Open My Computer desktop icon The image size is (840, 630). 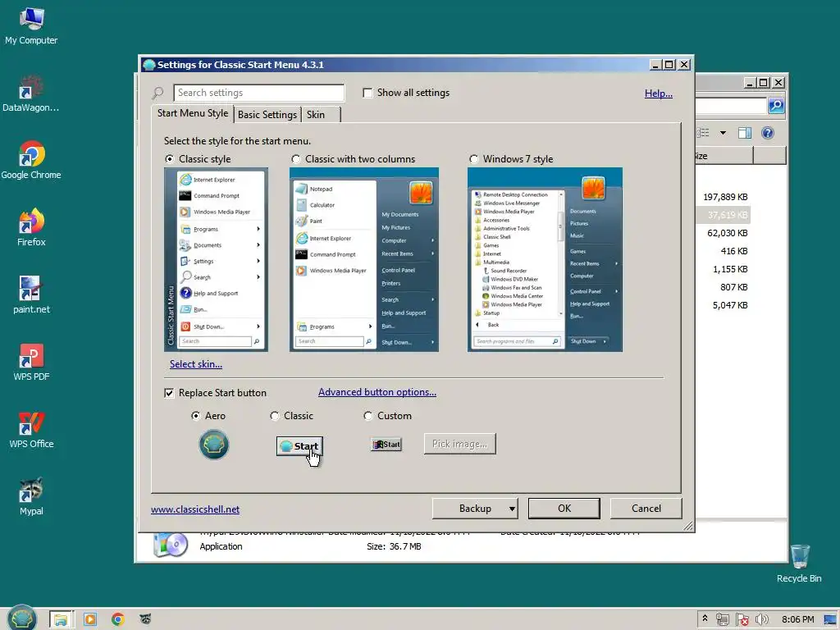(31, 27)
